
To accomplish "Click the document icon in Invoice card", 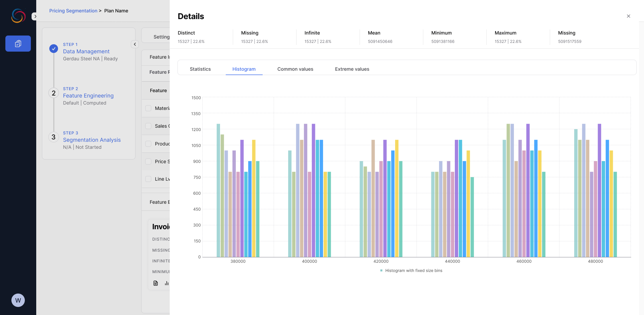I will coord(156,283).
